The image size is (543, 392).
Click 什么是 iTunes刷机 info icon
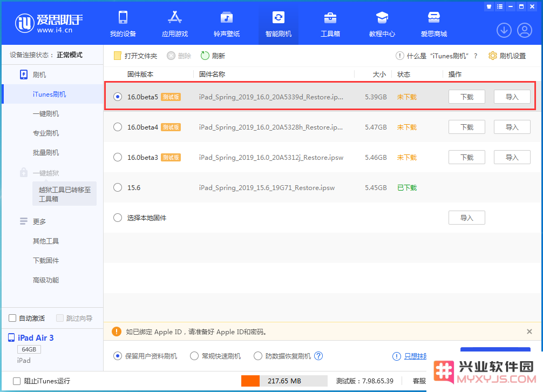[x=399, y=56]
